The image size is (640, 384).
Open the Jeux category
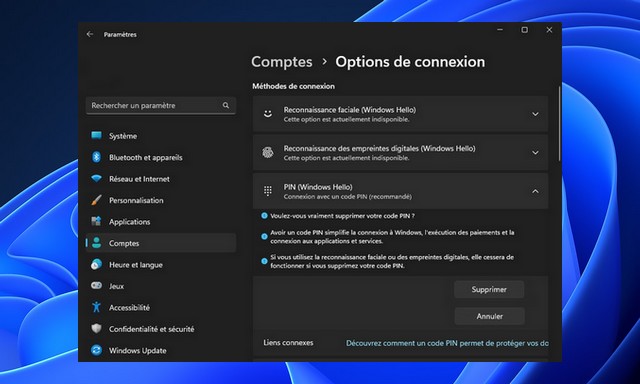pos(161,286)
